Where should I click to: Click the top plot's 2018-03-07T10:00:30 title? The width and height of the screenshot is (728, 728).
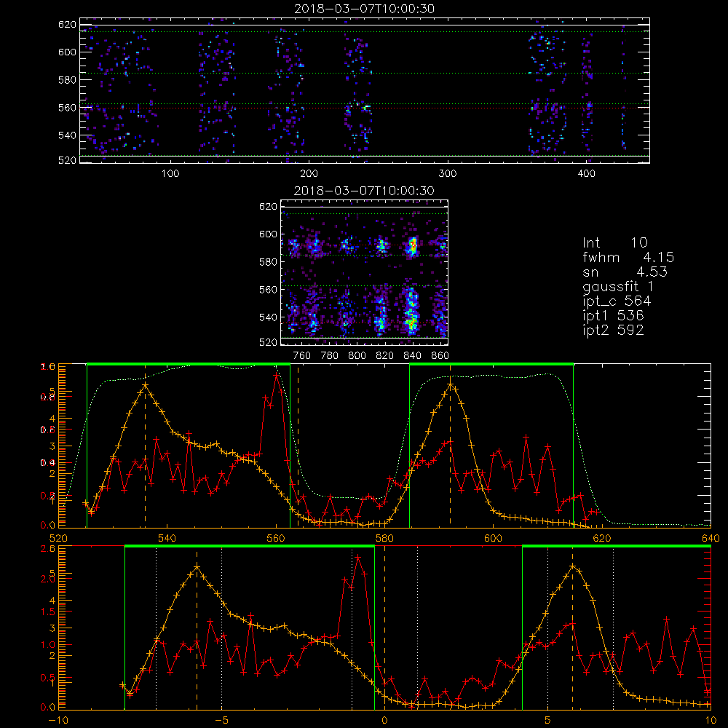(x=365, y=9)
